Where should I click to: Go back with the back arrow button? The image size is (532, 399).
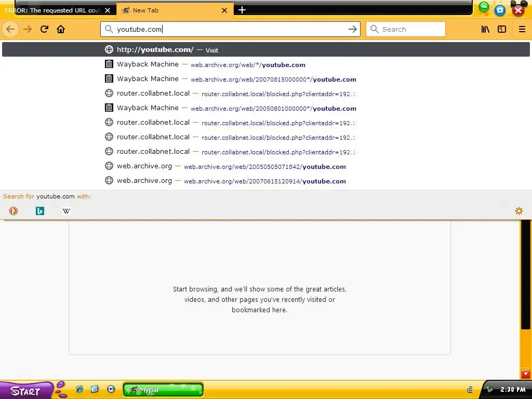10,29
